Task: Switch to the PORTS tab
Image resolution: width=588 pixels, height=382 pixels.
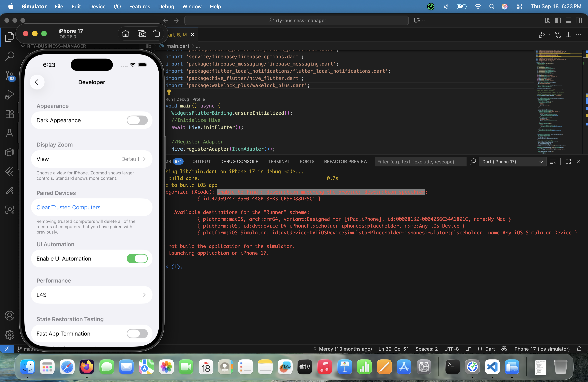Action: point(307,162)
